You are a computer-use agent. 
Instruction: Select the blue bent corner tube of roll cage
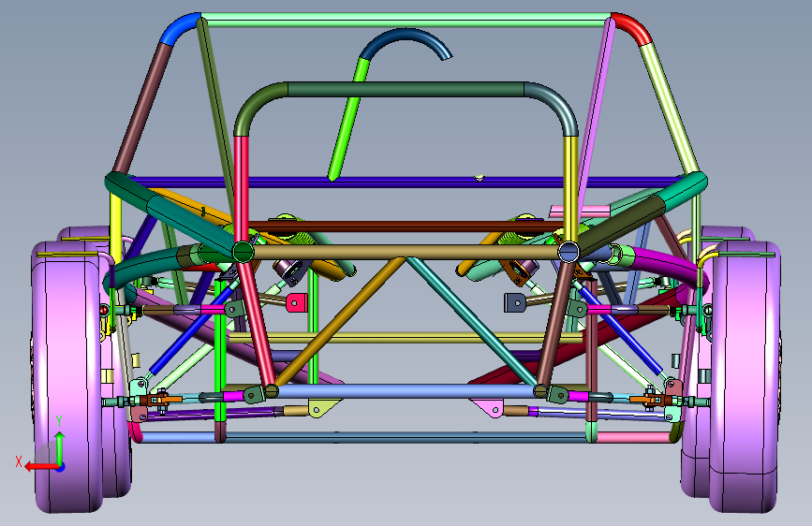point(179,28)
